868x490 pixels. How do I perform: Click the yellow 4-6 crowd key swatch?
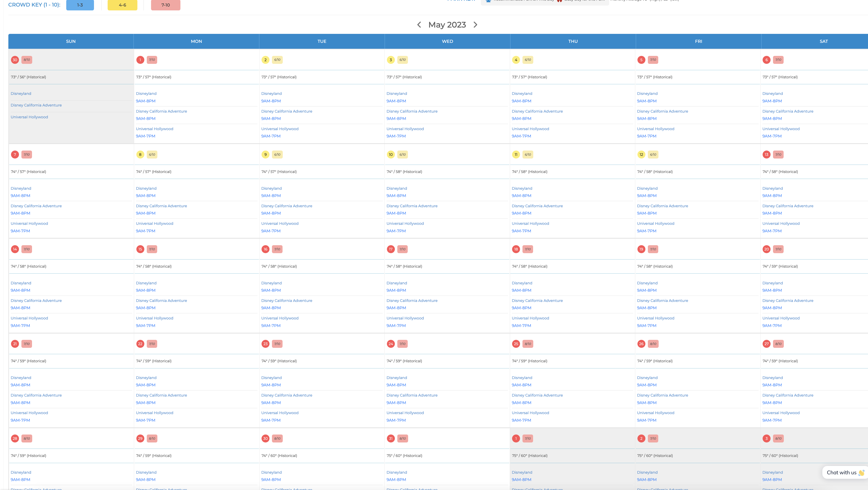[x=122, y=5]
